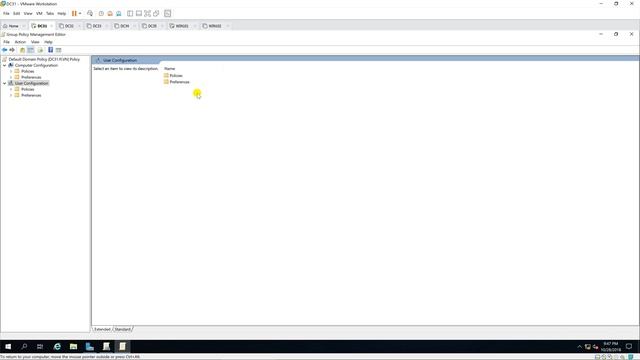Screen dimensions: 640x360
Task: Toggle the thumbnail bar view icon
Action: 139,13
